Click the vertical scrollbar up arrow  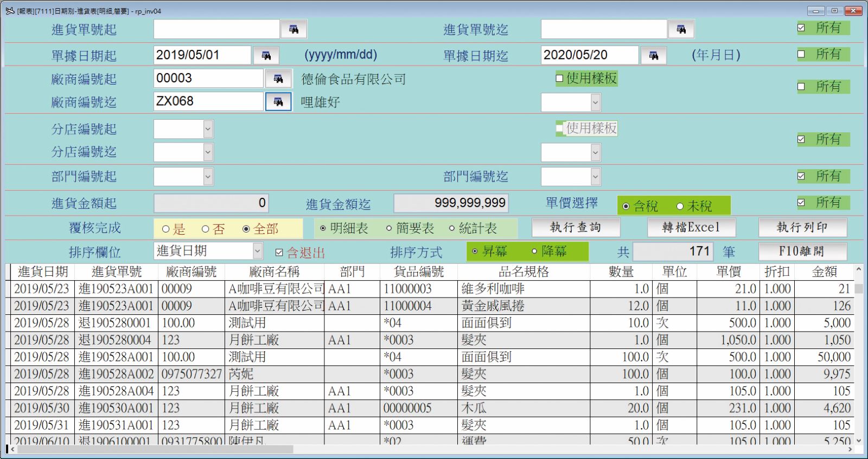coord(859,269)
